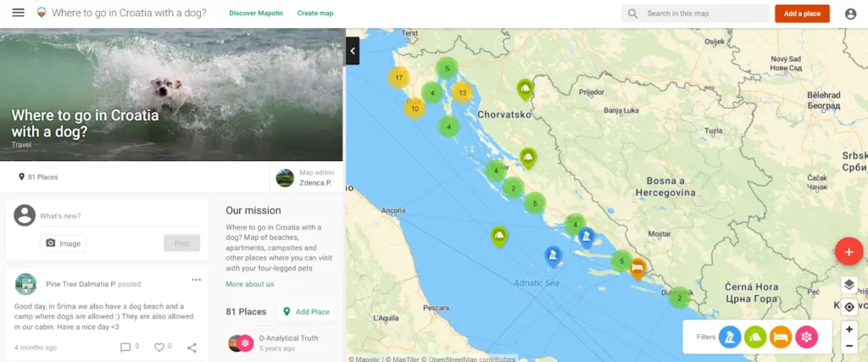868x362 pixels.
Task: Toggle the blue beach filter
Action: pos(730,337)
